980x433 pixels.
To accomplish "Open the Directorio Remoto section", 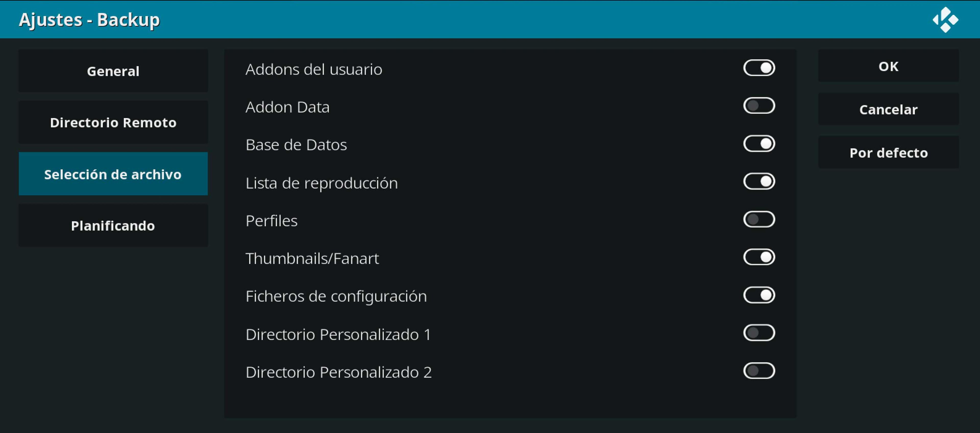I will click(x=113, y=122).
